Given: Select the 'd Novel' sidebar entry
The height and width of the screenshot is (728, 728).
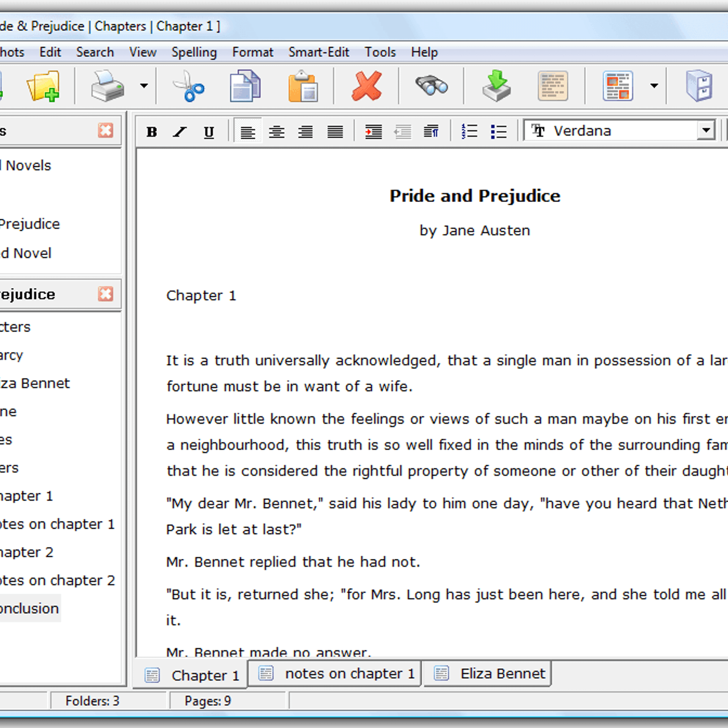Looking at the screenshot, I should click(26, 253).
